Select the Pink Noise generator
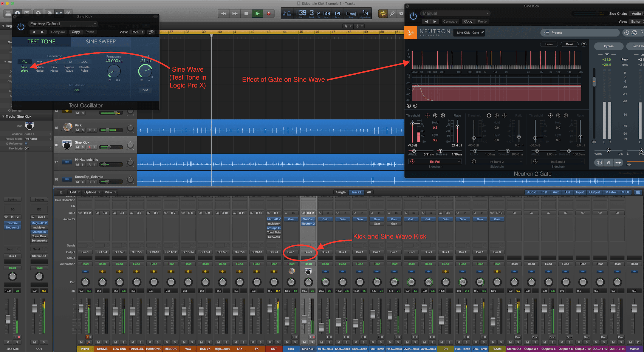The height and width of the screenshot is (352, 644). [54, 66]
